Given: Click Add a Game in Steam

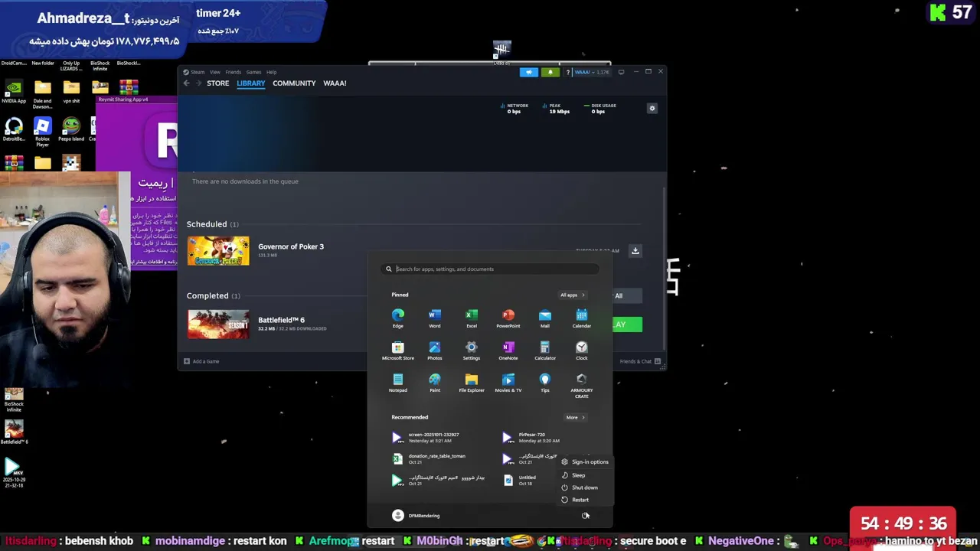Looking at the screenshot, I should (x=201, y=361).
